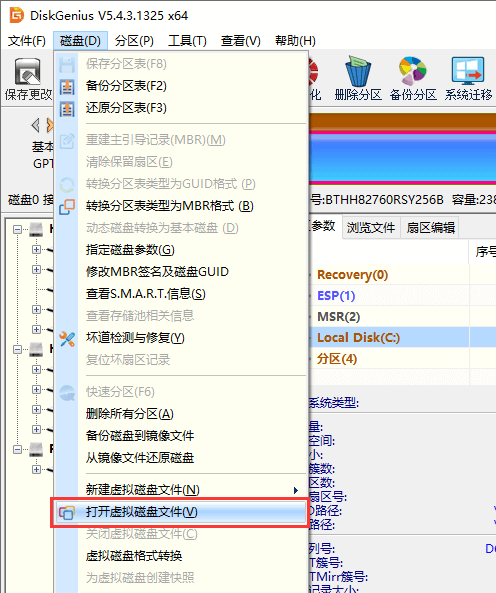The width and height of the screenshot is (496, 593).
Task: Click the orange next-disk arrow
Action: [50, 125]
